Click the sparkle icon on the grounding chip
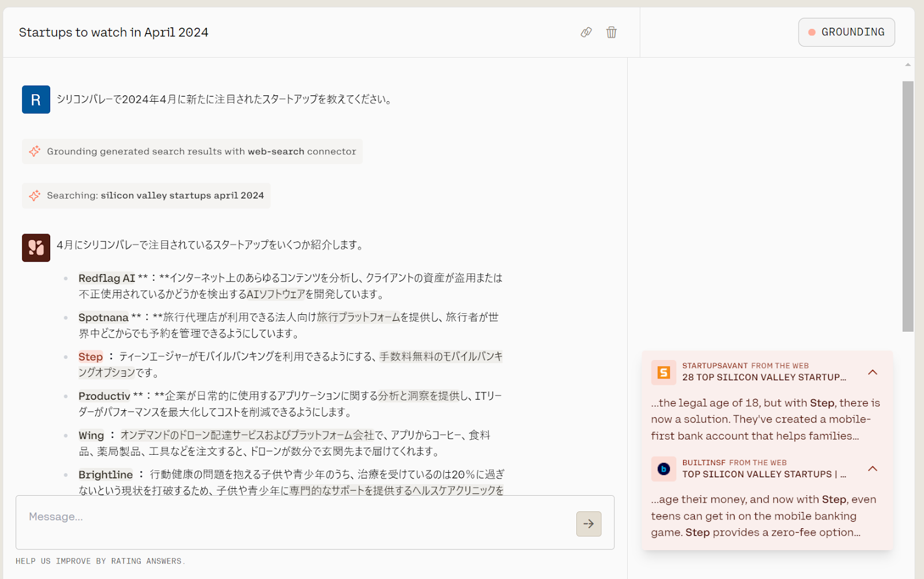 pyautogui.click(x=35, y=151)
